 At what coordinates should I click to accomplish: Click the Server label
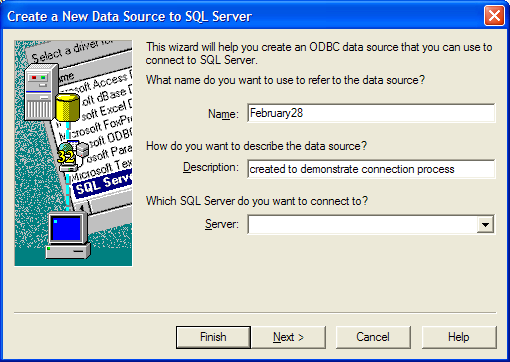pos(222,224)
